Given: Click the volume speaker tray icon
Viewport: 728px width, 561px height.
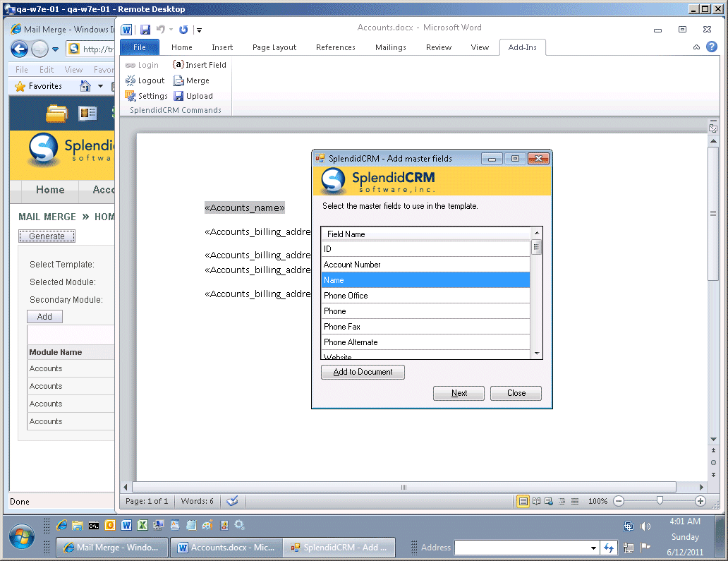Looking at the screenshot, I should [x=645, y=526].
